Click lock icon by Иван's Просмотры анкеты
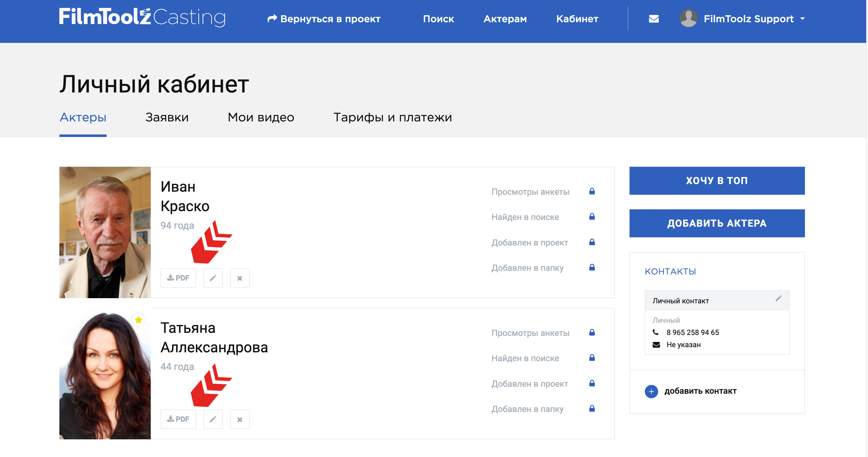Screen dimensions: 868x457 [x=592, y=191]
